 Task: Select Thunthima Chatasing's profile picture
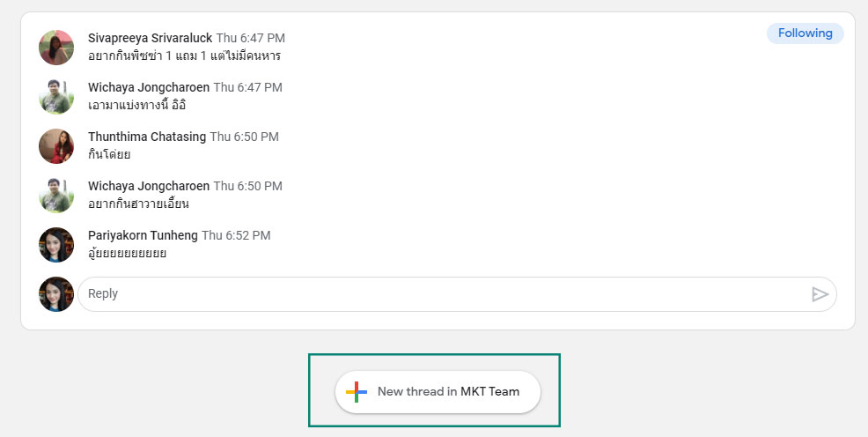pyautogui.click(x=56, y=146)
